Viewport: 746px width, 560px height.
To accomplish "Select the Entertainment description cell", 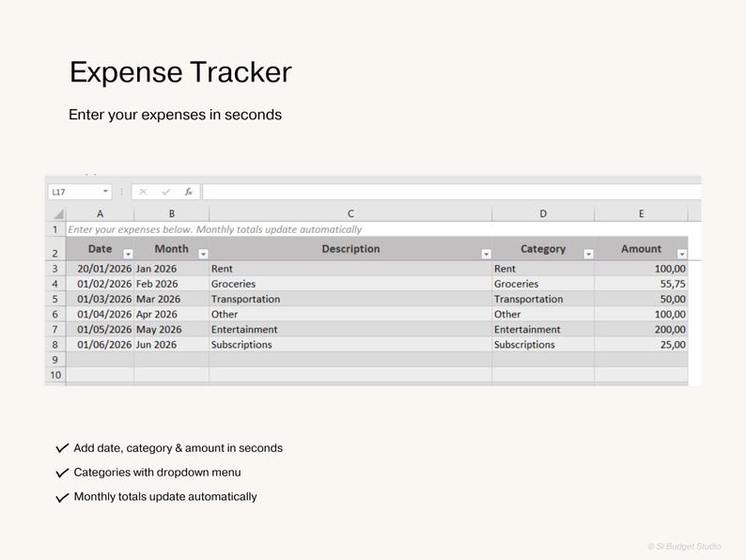I will tap(350, 329).
